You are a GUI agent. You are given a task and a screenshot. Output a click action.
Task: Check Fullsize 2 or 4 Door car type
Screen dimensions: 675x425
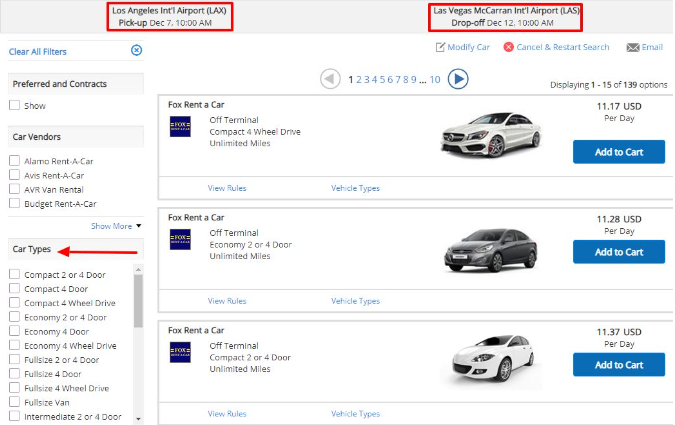14,360
